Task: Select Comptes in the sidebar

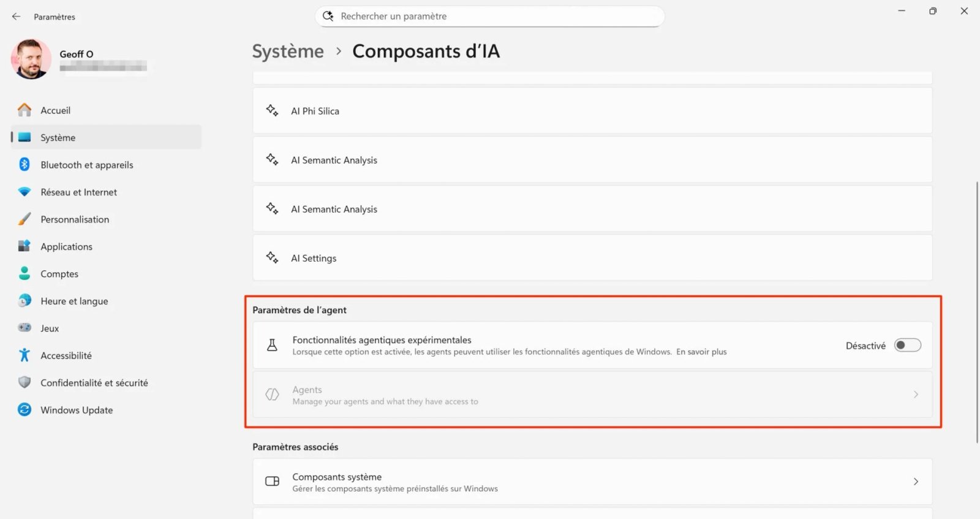Action: click(x=59, y=274)
